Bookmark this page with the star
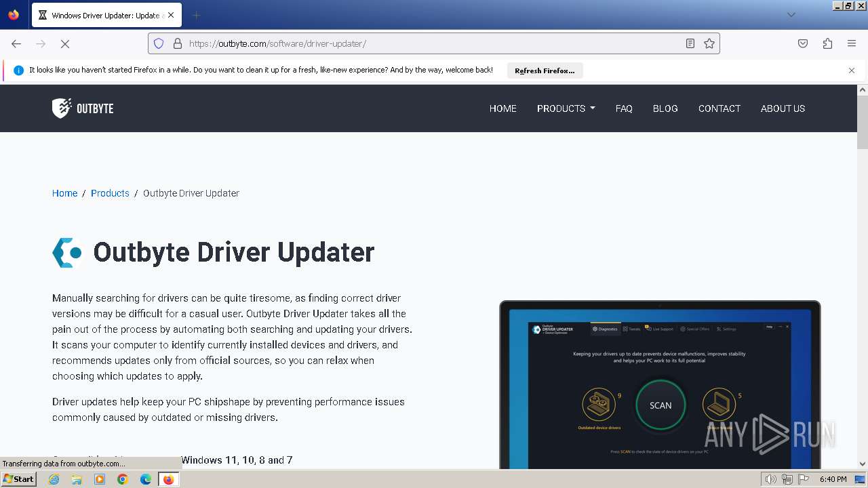This screenshot has height=488, width=868. (709, 43)
